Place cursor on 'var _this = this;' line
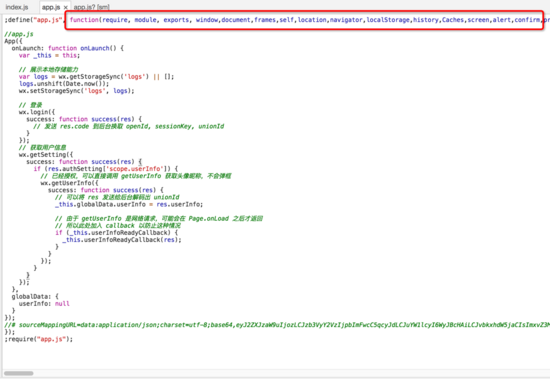 49,55
